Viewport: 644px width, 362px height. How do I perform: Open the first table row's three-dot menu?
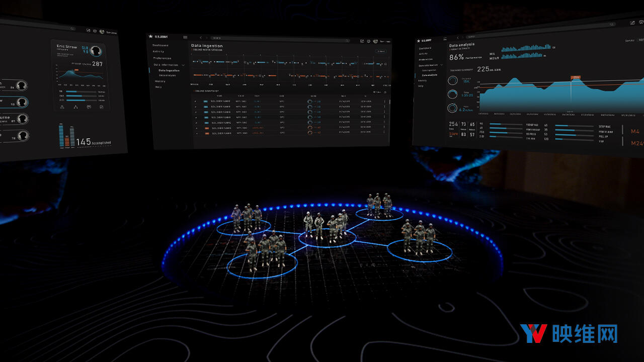385,102
